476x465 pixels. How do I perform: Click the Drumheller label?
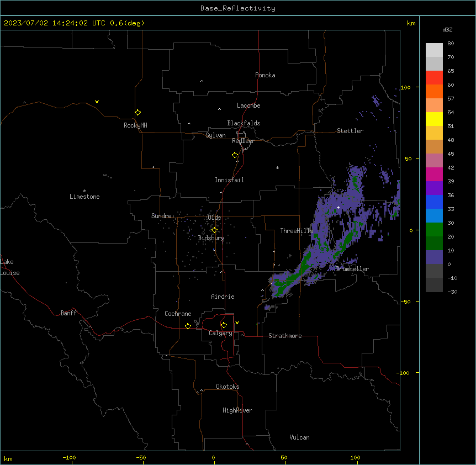coord(352,269)
